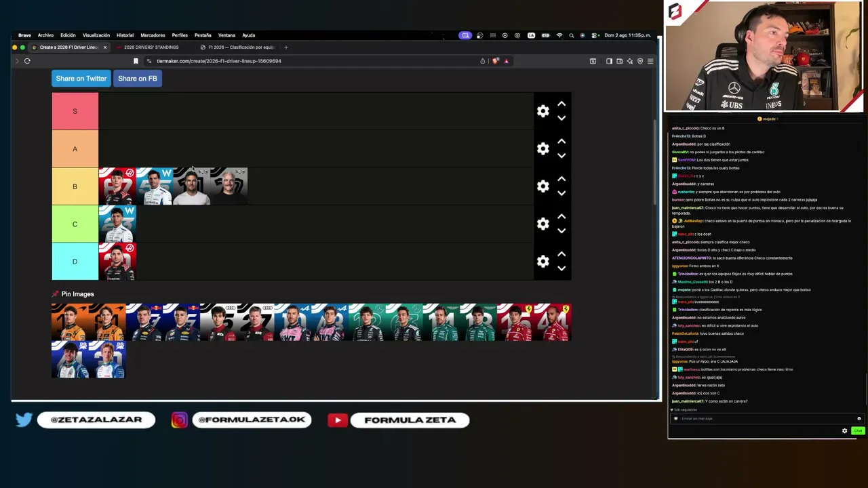The image size is (868, 488).
Task: Switch to F1 2026 Clasificación por equipo tab
Action: 237,47
